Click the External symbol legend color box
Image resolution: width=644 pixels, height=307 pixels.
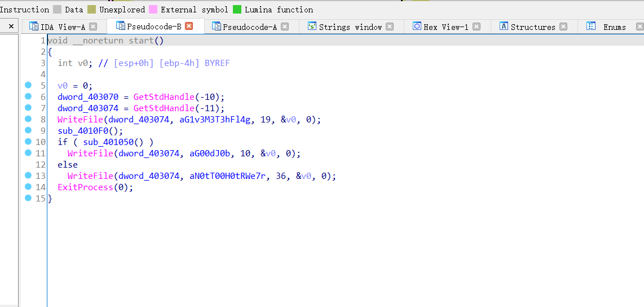153,10
